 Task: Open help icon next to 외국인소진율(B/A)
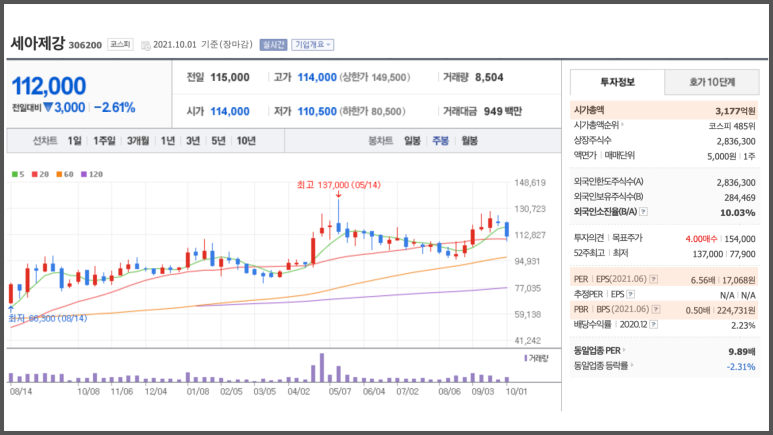click(643, 212)
